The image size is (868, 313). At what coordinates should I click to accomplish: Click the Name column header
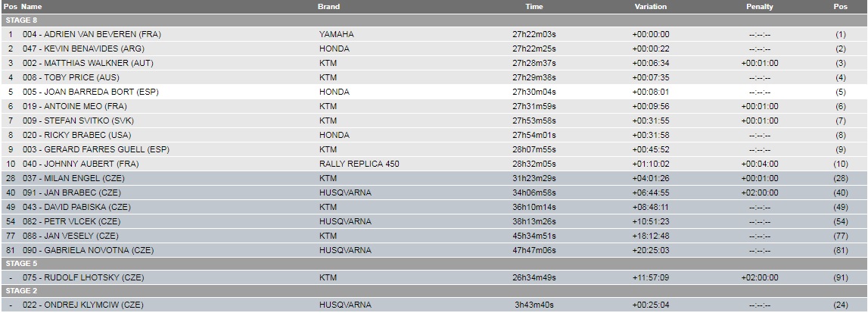(31, 7)
